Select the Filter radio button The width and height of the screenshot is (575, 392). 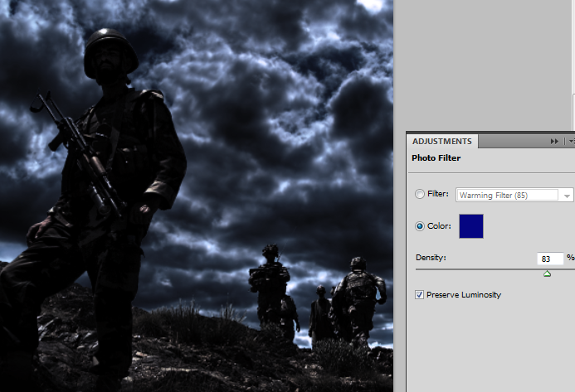coord(420,194)
